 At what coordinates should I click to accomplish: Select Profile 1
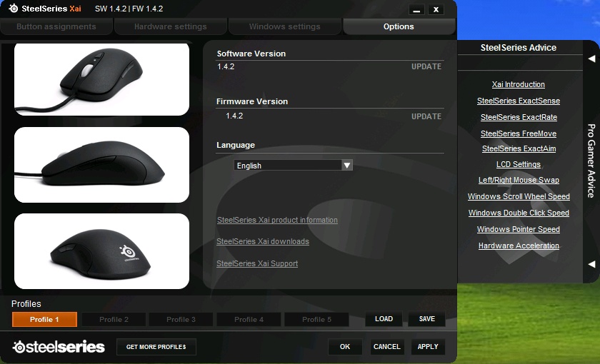coord(44,319)
